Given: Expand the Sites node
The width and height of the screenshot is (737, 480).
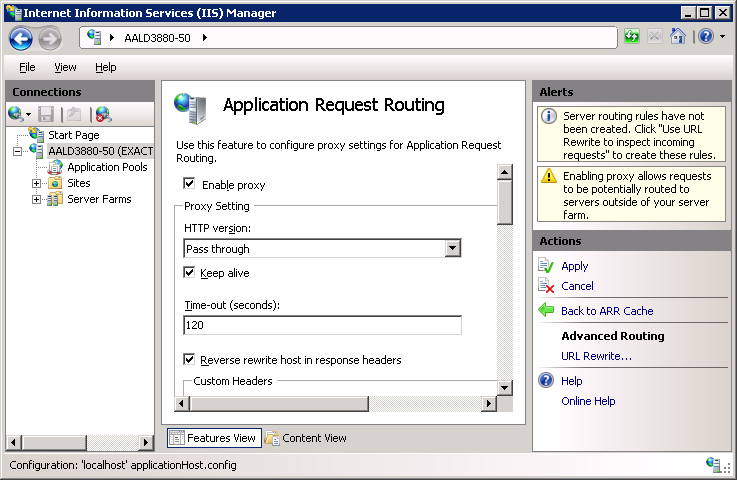Looking at the screenshot, I should click(x=36, y=183).
